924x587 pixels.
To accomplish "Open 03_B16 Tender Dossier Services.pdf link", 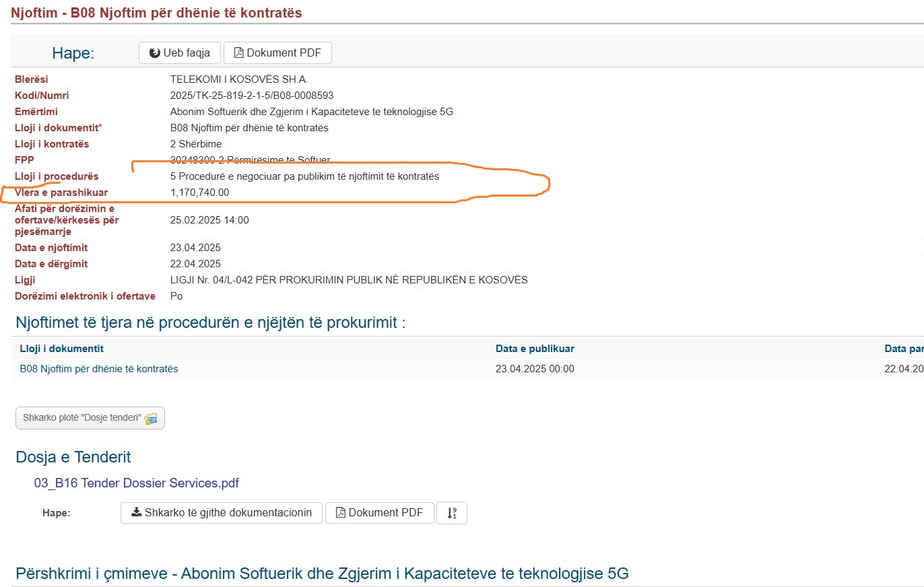I will pyautogui.click(x=136, y=483).
